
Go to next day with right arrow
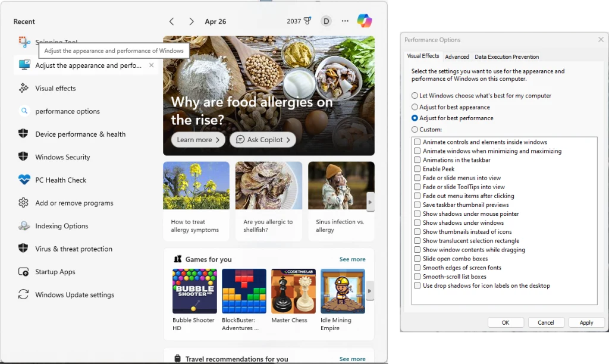point(191,21)
